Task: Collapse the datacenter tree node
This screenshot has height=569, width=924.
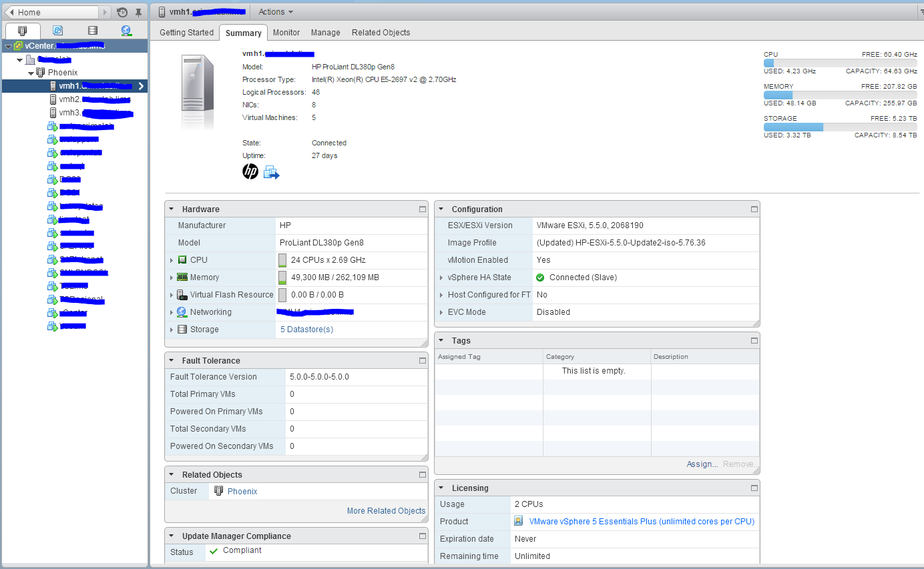Action: [x=19, y=60]
